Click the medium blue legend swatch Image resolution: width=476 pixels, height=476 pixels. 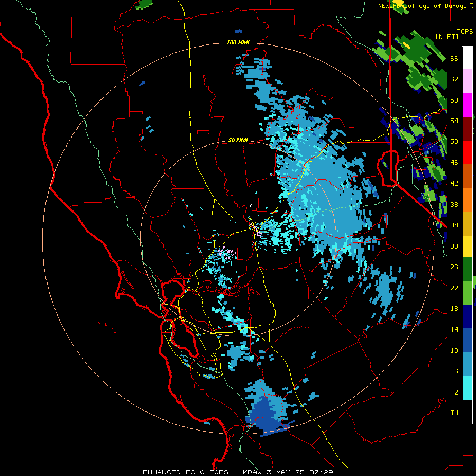click(467, 341)
